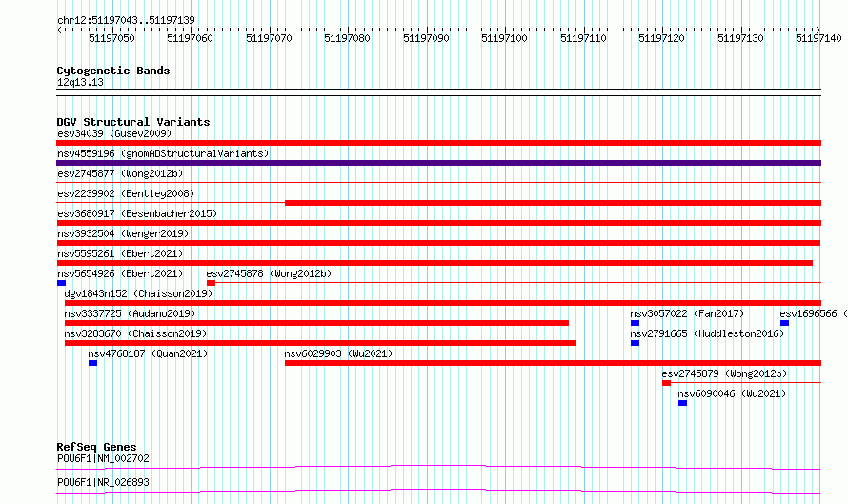Open the POU6F1|NR_026893 gene label
Viewport: 848px width, 504px height.
pyautogui.click(x=103, y=482)
